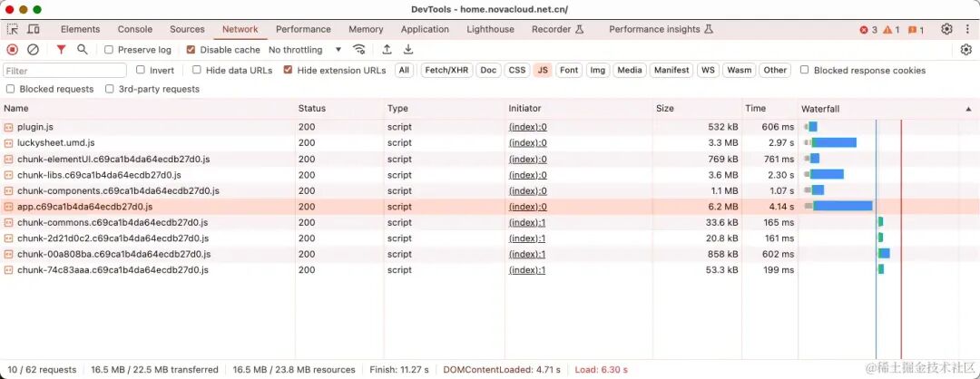Image resolution: width=980 pixels, height=379 pixels.
Task: Select chunk-libs.c69ca1b4da64ecdb27d0.js request
Action: (x=99, y=175)
